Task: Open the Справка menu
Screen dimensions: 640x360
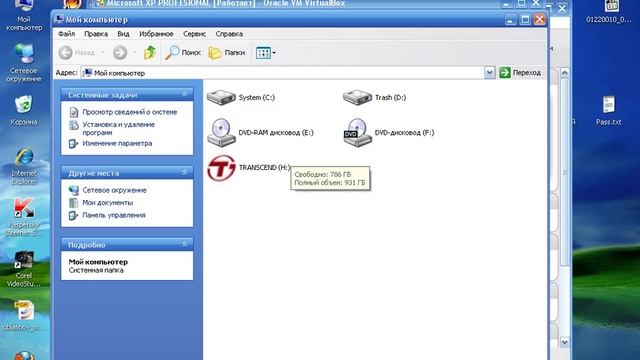Action: 229,34
